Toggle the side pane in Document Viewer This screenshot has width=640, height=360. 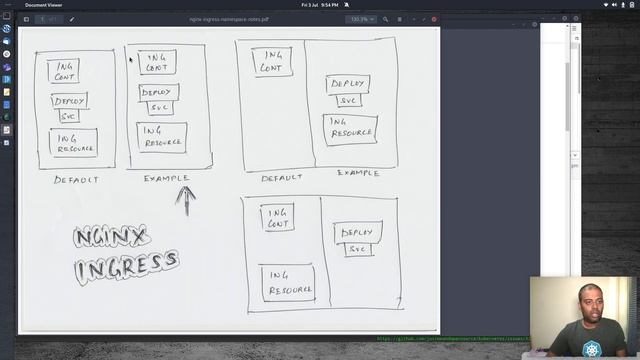(x=27, y=19)
